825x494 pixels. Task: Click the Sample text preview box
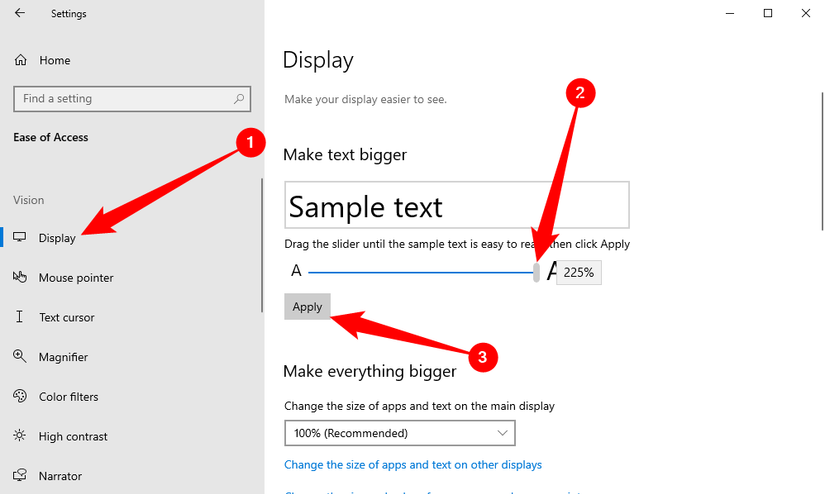[x=457, y=205]
